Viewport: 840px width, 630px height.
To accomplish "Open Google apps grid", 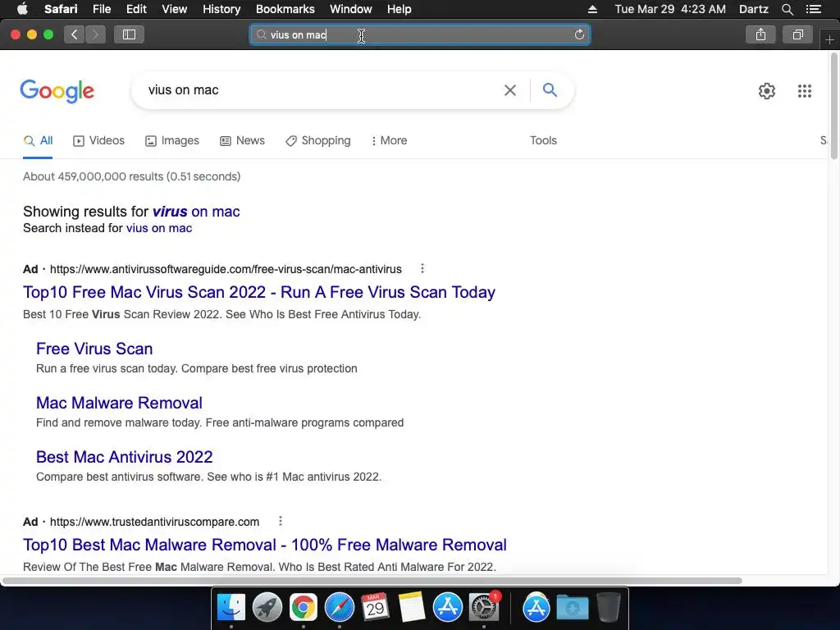I will click(804, 91).
